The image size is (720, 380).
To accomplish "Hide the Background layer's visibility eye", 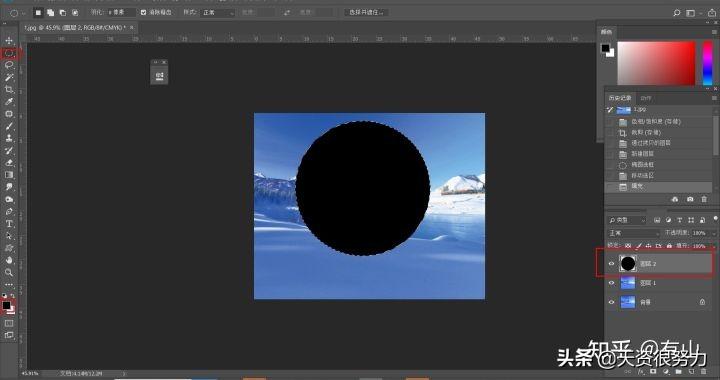I will click(x=611, y=302).
